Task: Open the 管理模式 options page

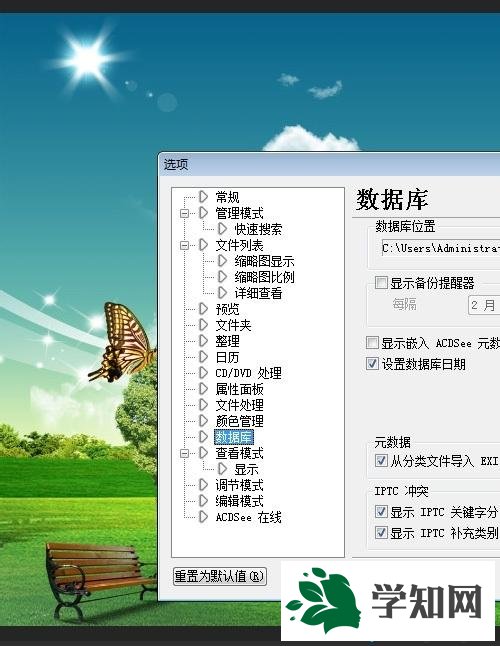Action: [x=239, y=213]
